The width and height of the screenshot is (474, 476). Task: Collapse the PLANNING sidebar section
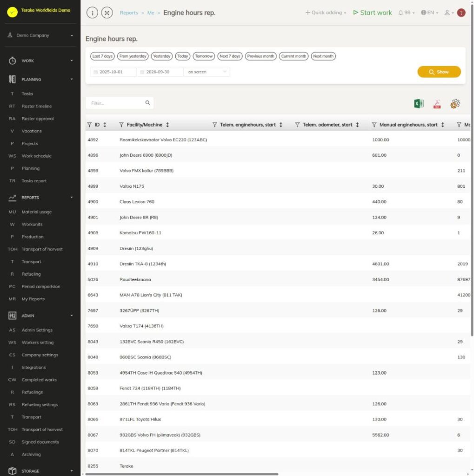40,79
